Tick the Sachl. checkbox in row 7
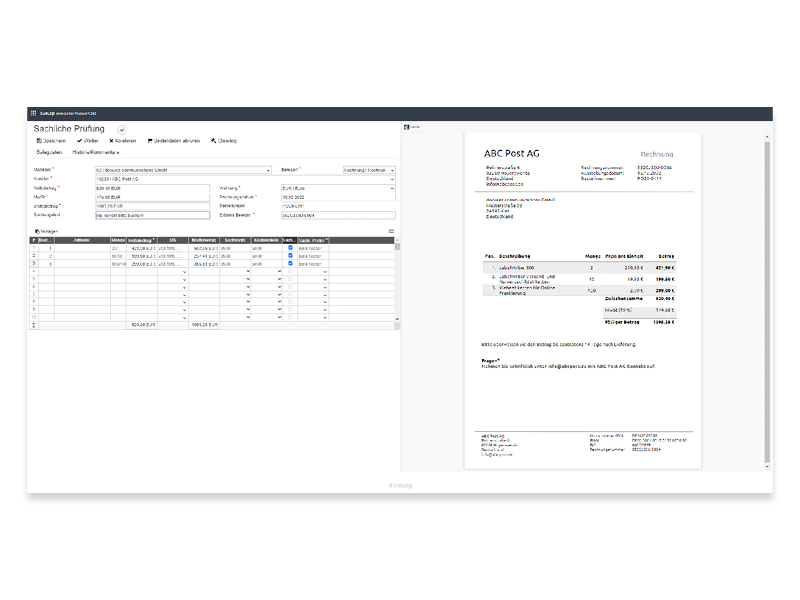Viewport: 800px width, 600px height. (290, 294)
